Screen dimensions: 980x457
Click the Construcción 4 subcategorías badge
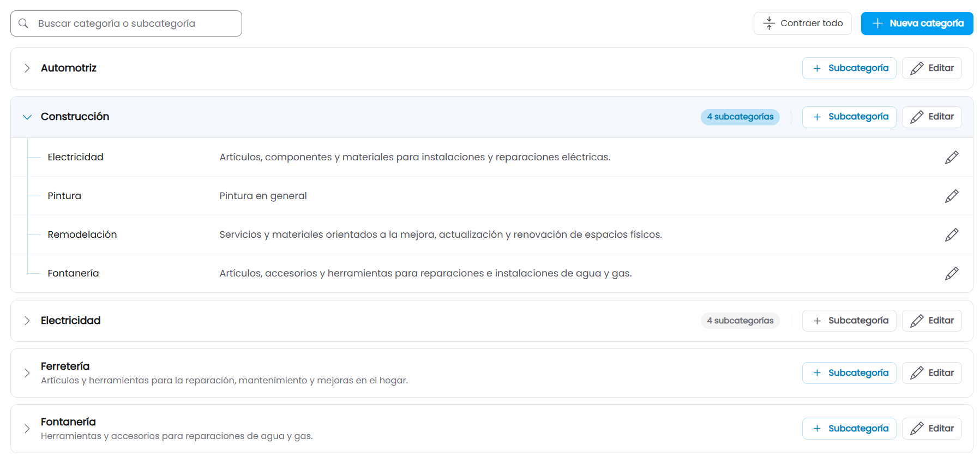click(x=740, y=117)
